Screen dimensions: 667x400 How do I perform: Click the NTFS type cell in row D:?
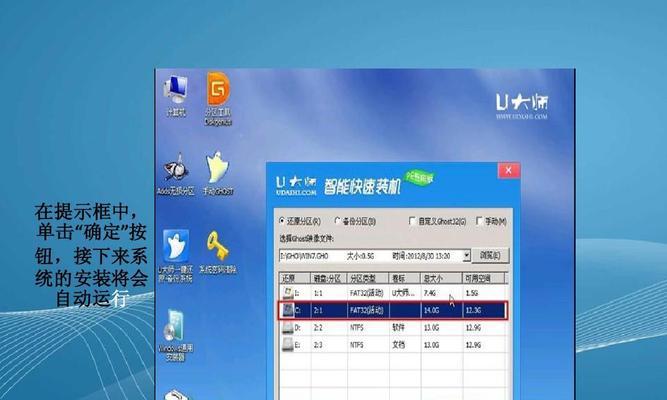(x=356, y=328)
